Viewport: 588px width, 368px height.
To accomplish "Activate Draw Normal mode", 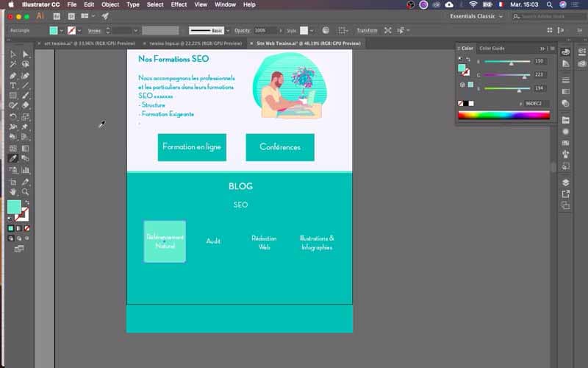I will 10,238.
